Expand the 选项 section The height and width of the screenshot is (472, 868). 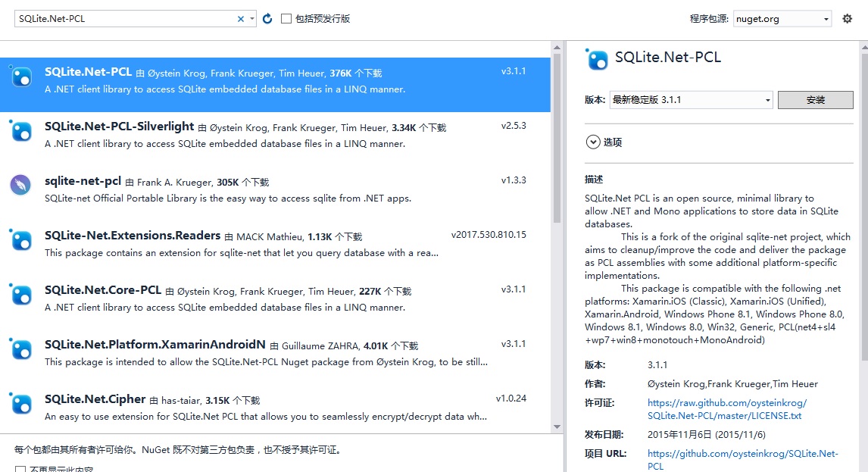(592, 142)
